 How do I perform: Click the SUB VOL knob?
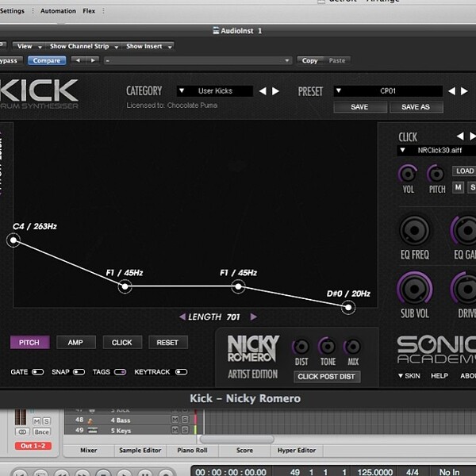click(414, 288)
